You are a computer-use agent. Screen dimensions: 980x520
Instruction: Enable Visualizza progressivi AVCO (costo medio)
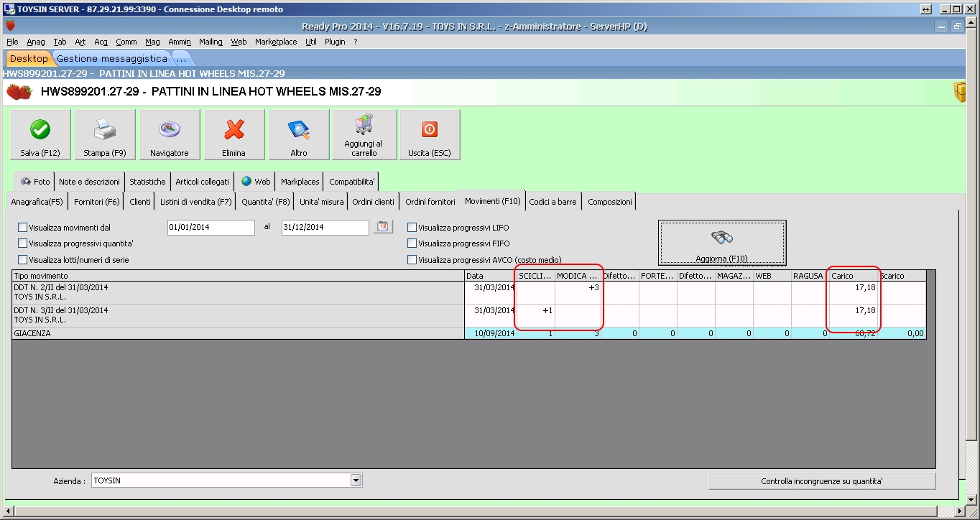tap(412, 260)
